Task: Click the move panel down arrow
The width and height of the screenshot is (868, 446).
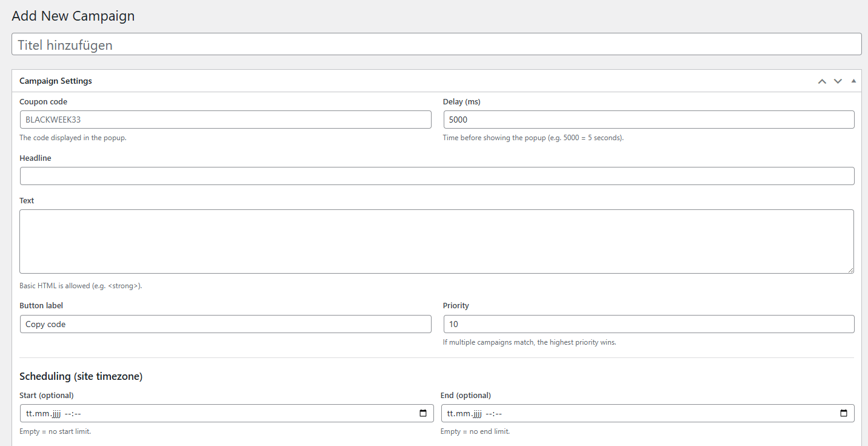Action: click(838, 81)
